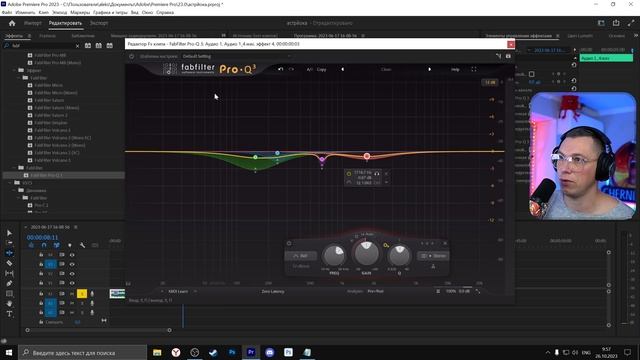Click the FREQ knob
The image size is (640, 360).
pyautogui.click(x=334, y=256)
